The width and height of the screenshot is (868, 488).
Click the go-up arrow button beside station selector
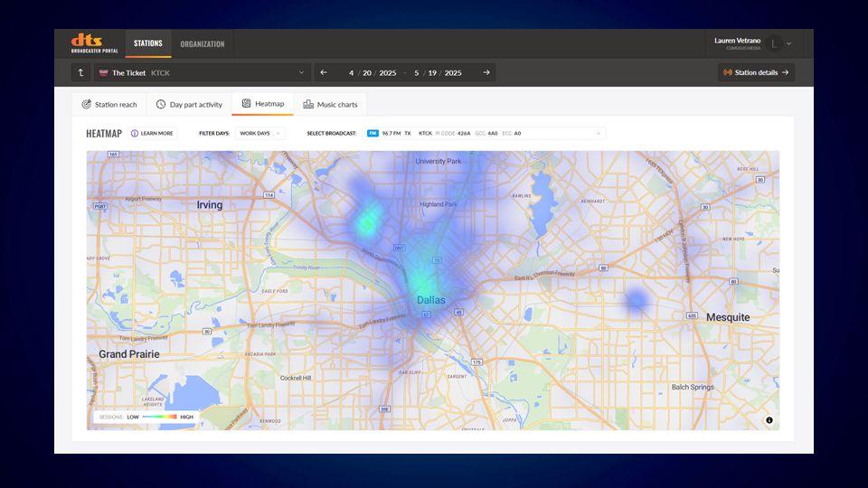(80, 72)
